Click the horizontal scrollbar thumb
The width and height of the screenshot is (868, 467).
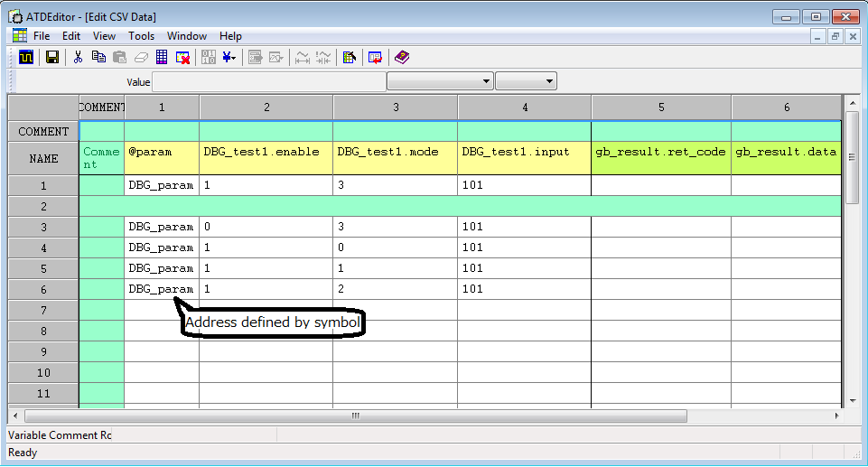click(x=356, y=416)
